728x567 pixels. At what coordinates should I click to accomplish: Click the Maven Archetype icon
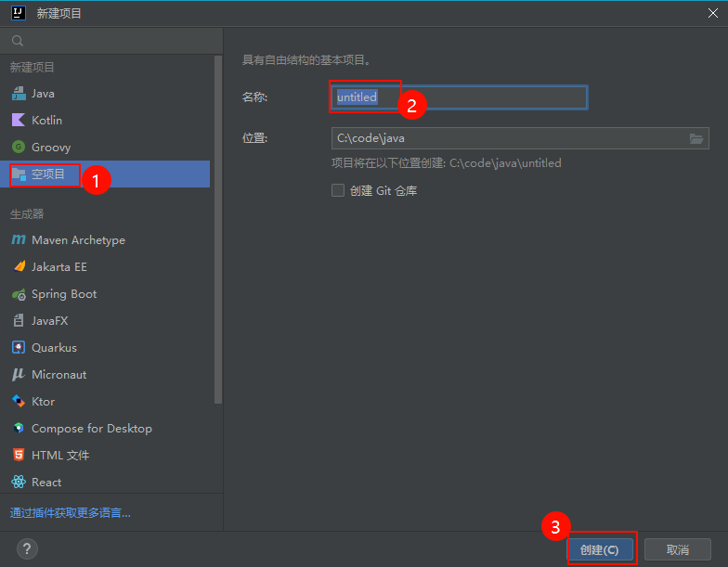pos(19,239)
